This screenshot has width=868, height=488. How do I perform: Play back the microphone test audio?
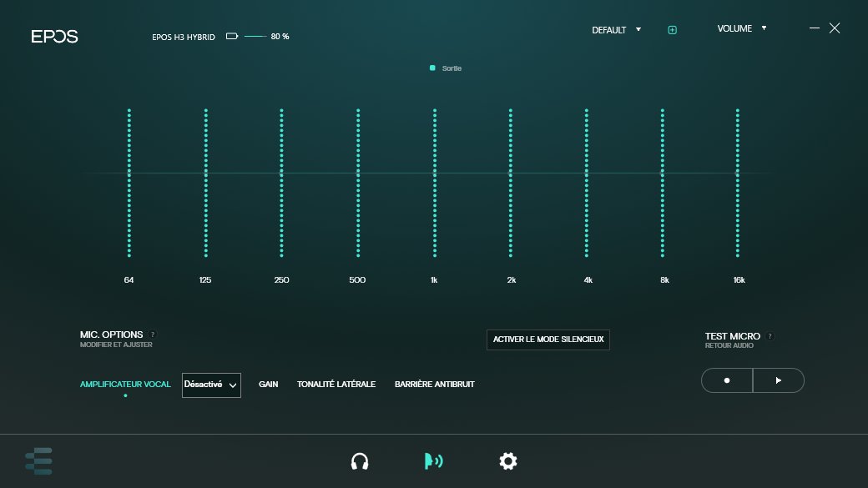(779, 380)
